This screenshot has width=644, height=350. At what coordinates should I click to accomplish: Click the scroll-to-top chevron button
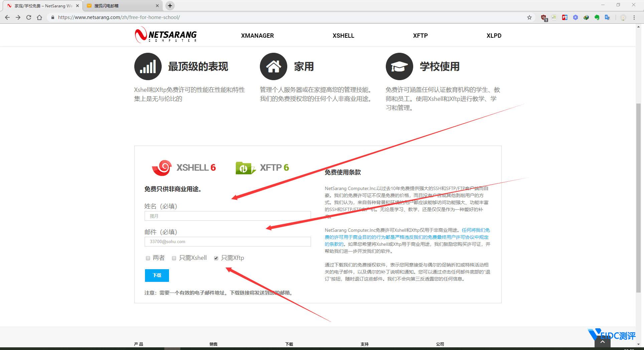coord(602,341)
